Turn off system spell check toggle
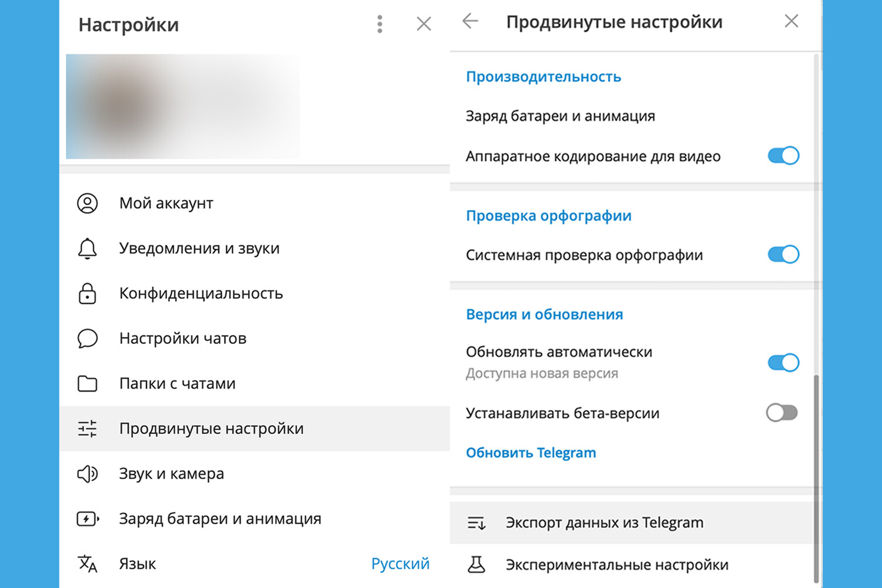Screen dimensions: 882x588 (783, 255)
